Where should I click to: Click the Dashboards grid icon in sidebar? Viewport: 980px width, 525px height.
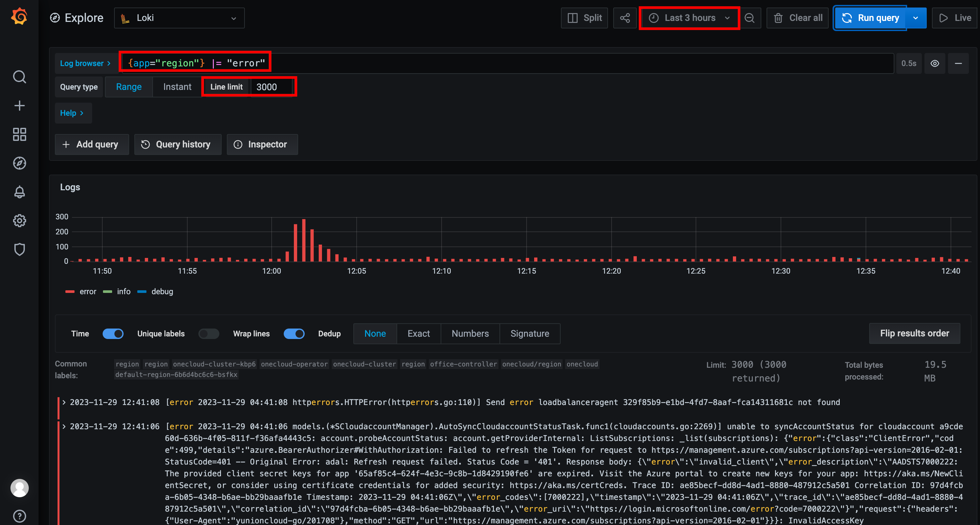19,134
